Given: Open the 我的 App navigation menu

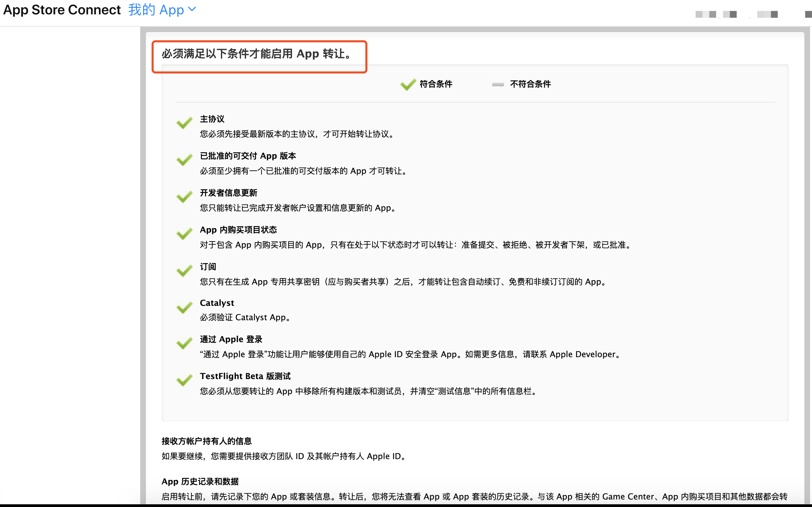Looking at the screenshot, I should tap(156, 9).
